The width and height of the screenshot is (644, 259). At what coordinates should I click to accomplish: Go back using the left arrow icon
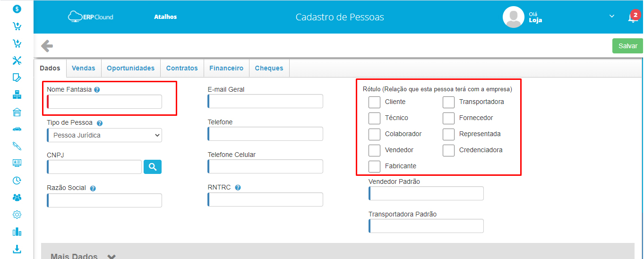[x=47, y=46]
